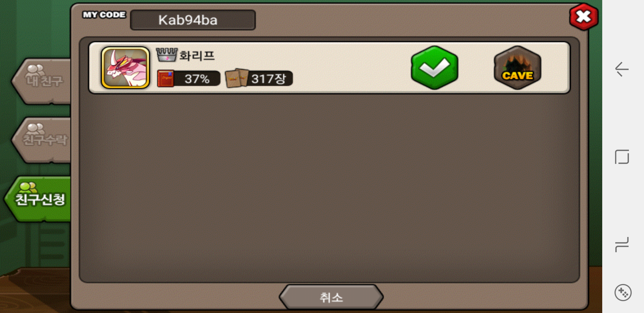Viewport: 644px width, 313px height.
Task: Select the Kab94ba code field
Action: pos(193,20)
